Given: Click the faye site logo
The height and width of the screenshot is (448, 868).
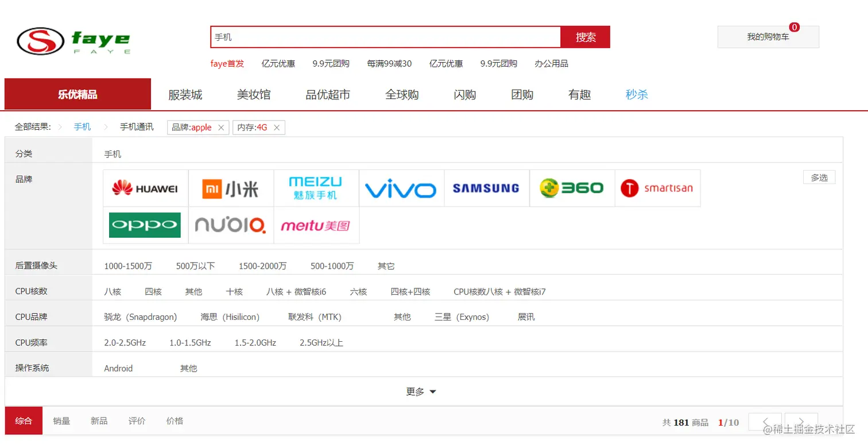Looking at the screenshot, I should [73, 41].
